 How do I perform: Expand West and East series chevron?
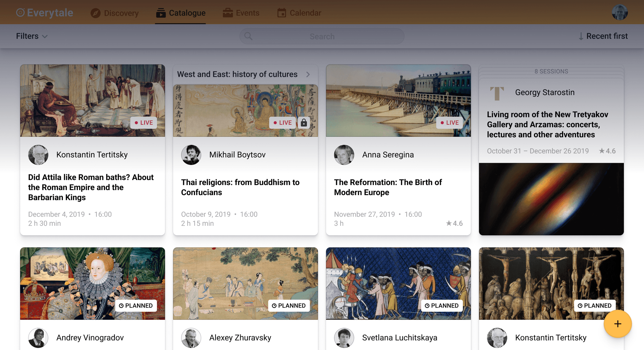[308, 74]
